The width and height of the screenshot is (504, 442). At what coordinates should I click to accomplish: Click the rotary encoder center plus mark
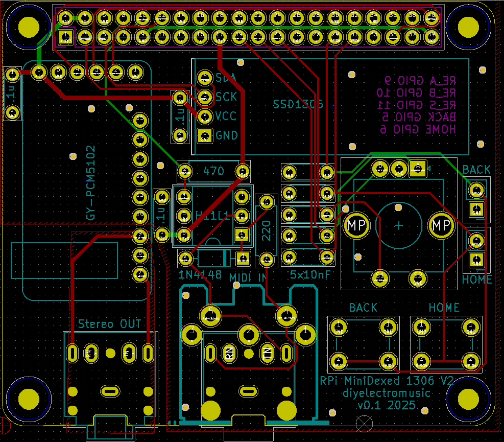click(x=398, y=225)
